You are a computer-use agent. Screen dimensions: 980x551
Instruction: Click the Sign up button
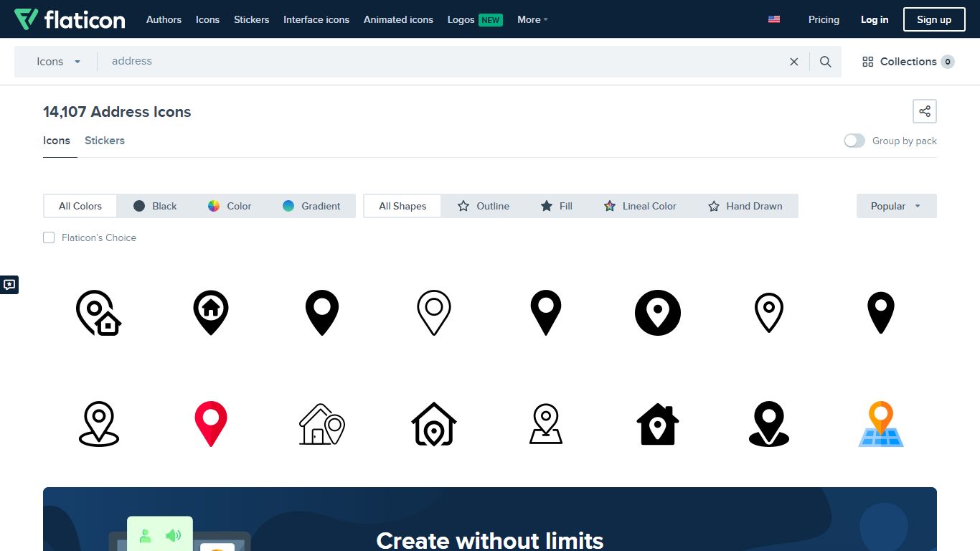pos(934,19)
